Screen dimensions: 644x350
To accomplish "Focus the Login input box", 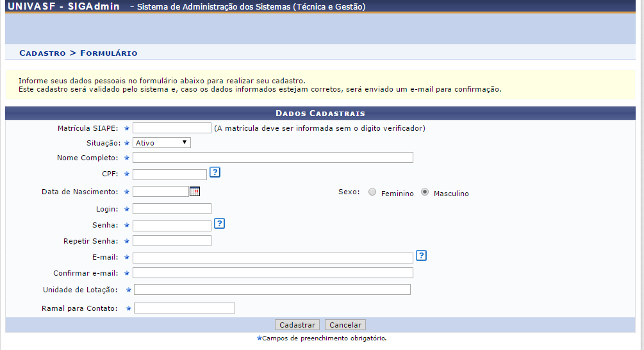I will click(172, 209).
